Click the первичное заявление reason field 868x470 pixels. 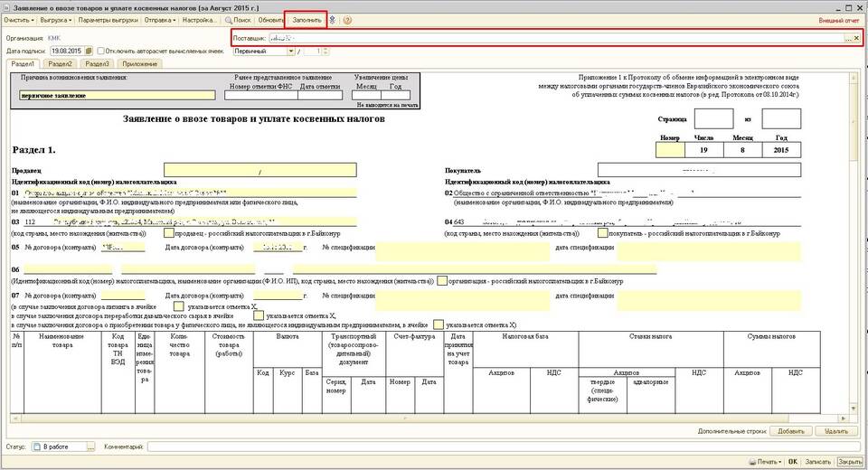coord(118,96)
